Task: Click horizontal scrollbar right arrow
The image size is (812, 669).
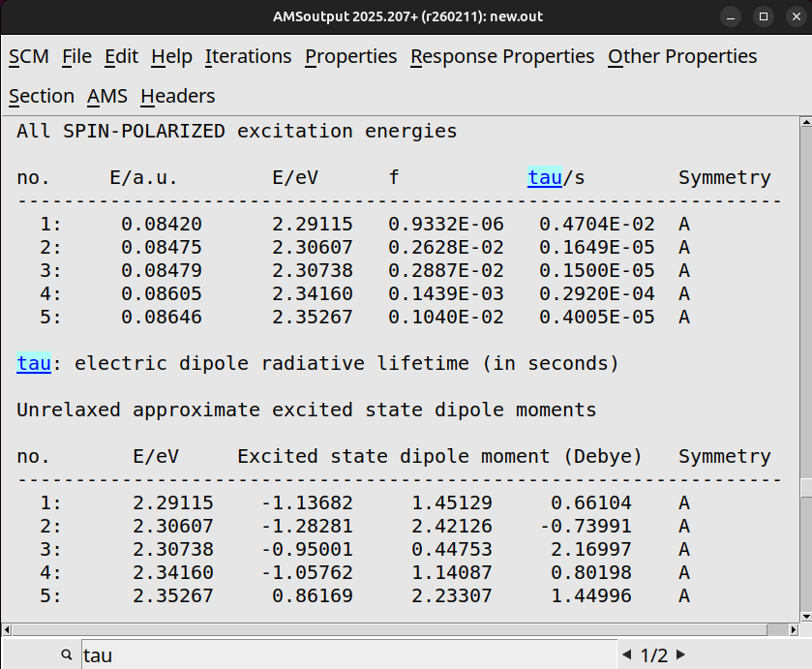Action: (792, 629)
